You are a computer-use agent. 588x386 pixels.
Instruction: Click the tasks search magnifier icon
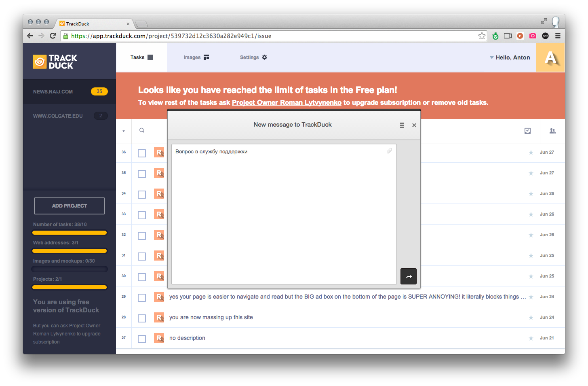click(142, 130)
